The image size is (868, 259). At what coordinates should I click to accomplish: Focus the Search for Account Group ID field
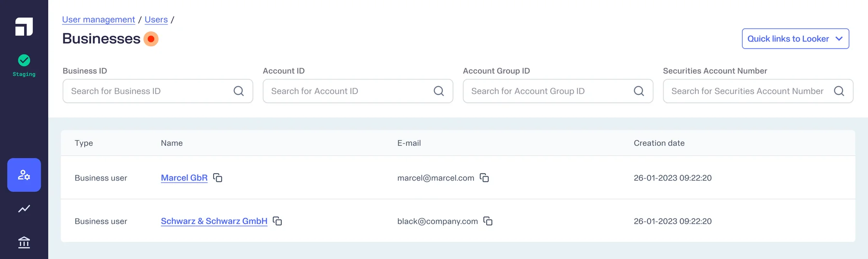point(558,91)
